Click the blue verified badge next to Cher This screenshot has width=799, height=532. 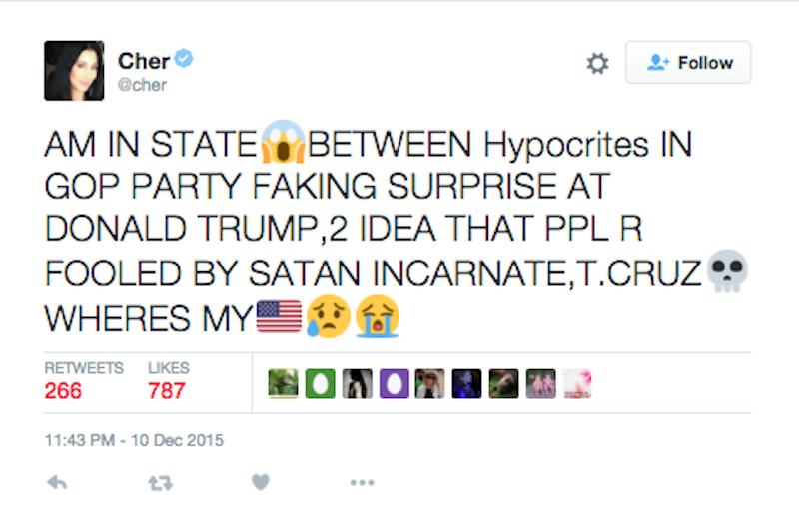tap(184, 60)
